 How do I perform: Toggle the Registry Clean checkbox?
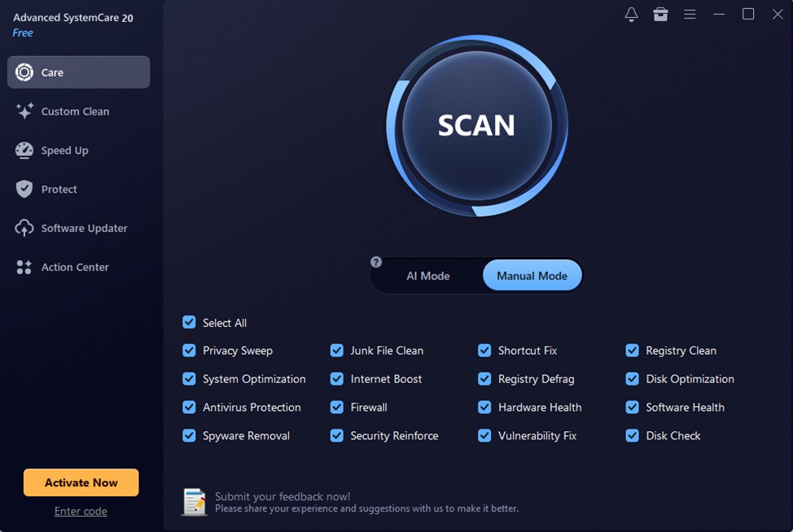point(632,350)
